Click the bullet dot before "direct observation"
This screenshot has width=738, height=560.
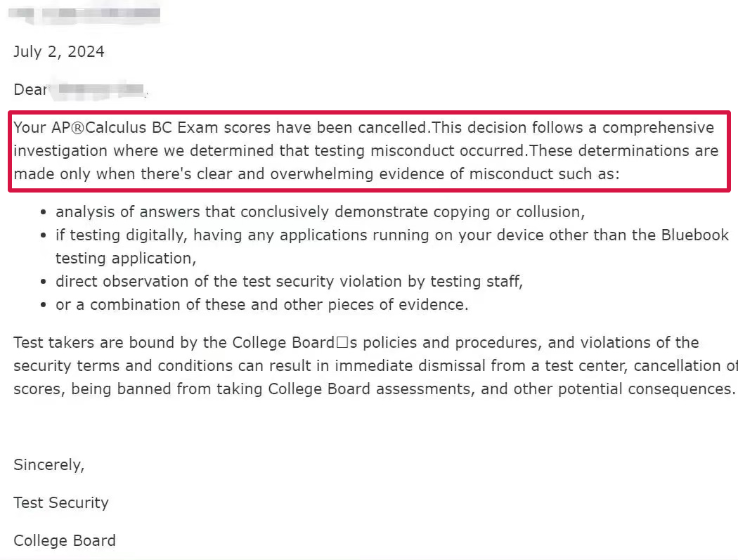pos(44,282)
